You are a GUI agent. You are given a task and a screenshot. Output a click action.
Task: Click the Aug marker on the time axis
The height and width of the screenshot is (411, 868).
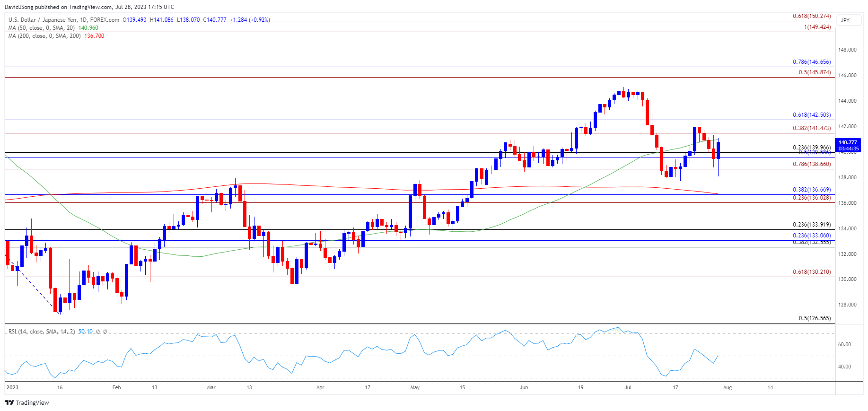point(728,387)
